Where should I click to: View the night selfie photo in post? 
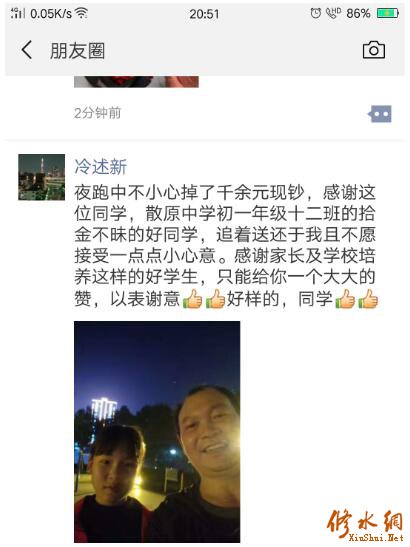[x=157, y=432]
